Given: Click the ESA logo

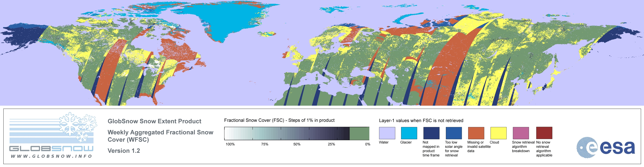Looking at the screenshot, I should [x=606, y=148].
